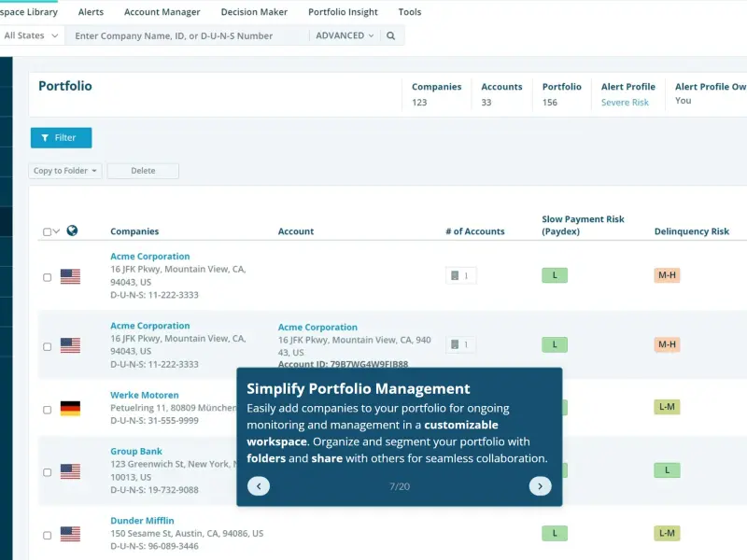Open the Decision Maker menu

pos(254,12)
